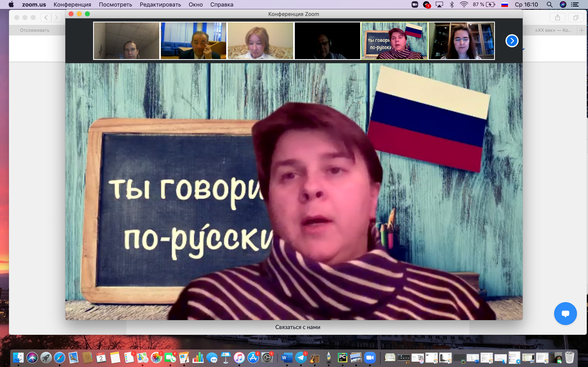Open Microsoft Word from the Dock

point(287,358)
